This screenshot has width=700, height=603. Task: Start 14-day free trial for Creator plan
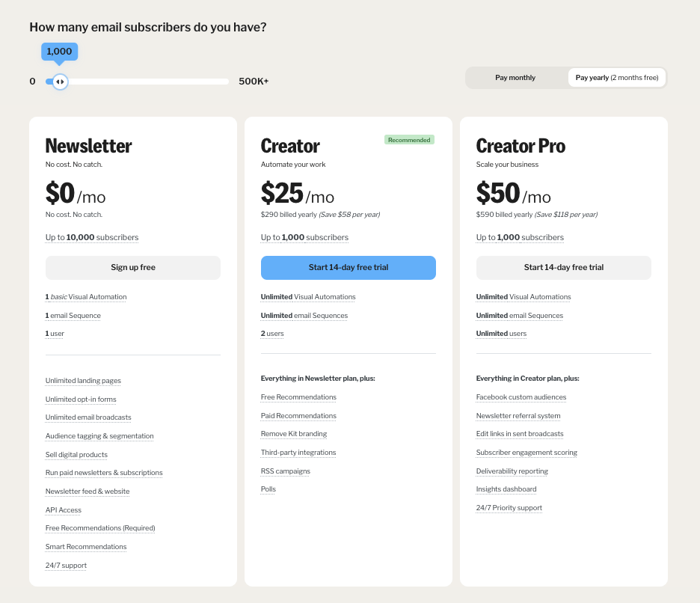click(349, 268)
